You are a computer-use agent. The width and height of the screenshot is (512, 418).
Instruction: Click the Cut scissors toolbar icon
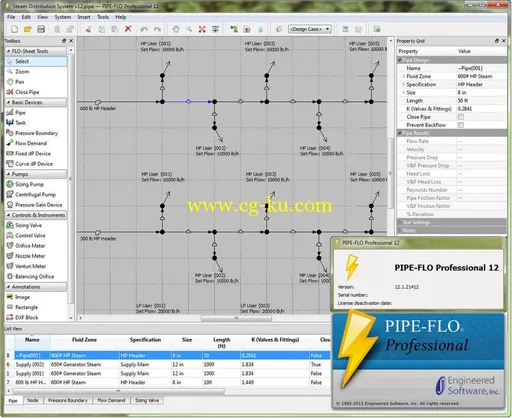(88, 29)
